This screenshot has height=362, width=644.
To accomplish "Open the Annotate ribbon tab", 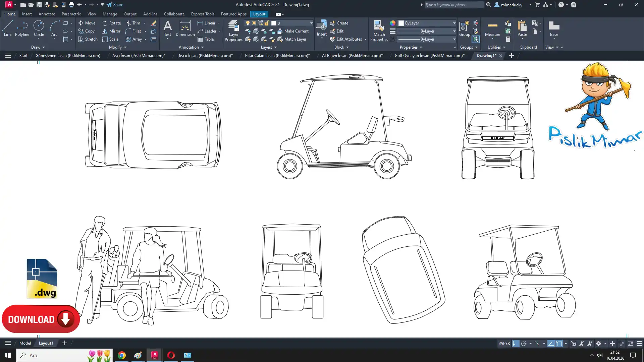I will [47, 14].
